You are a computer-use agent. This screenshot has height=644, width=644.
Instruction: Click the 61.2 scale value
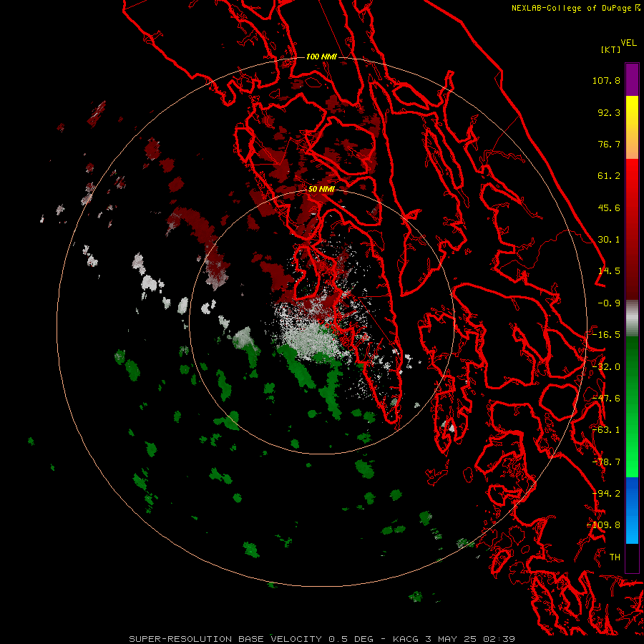(609, 176)
